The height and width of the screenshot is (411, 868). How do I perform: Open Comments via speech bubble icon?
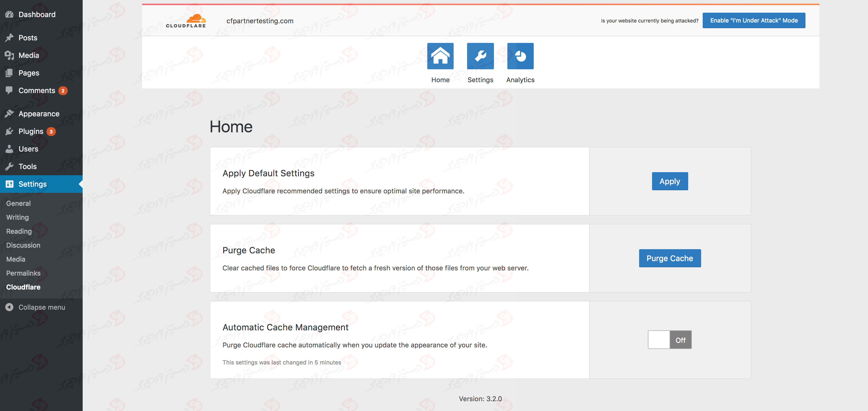[x=9, y=90]
